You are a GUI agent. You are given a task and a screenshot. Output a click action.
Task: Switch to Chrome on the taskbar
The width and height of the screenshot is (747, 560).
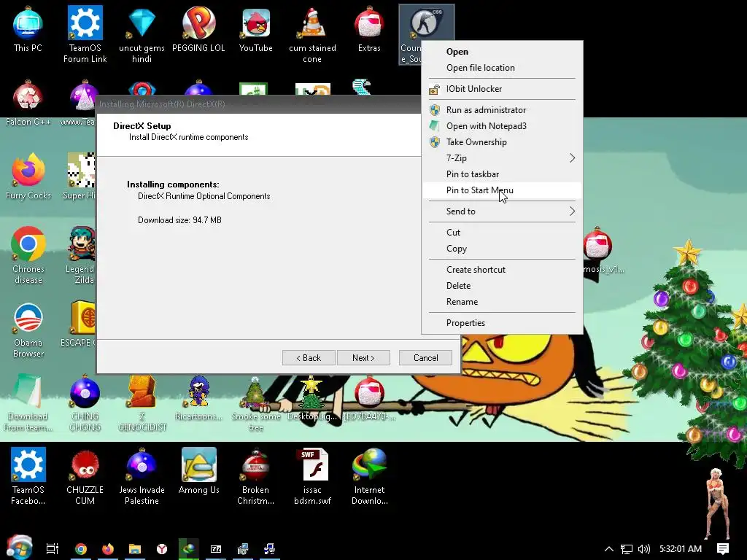coord(81,549)
